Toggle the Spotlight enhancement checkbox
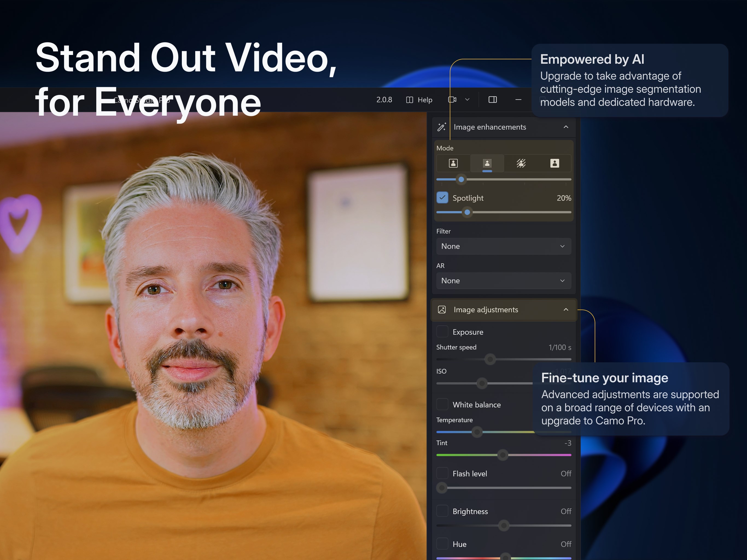Image resolution: width=747 pixels, height=560 pixels. [442, 198]
